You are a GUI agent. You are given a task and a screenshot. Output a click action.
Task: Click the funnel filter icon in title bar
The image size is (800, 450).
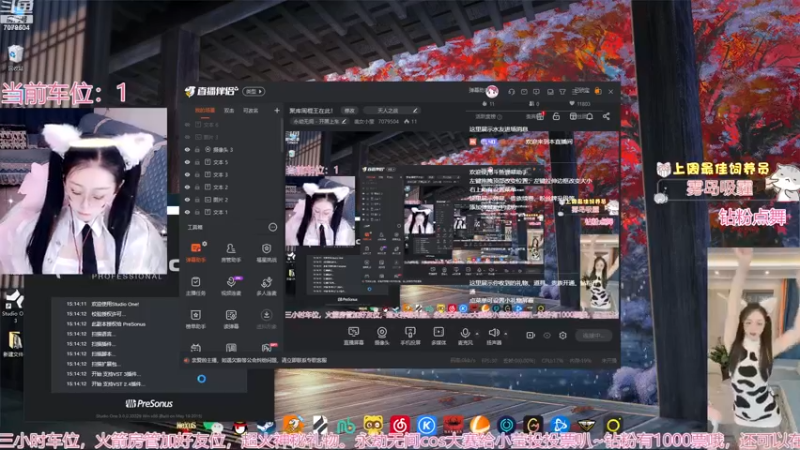[x=562, y=91]
